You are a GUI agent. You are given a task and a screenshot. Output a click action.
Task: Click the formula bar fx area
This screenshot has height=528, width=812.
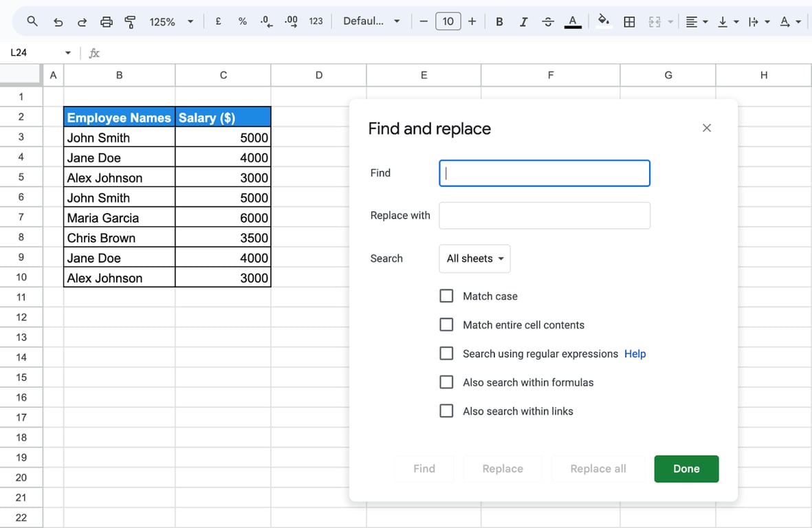(94, 53)
